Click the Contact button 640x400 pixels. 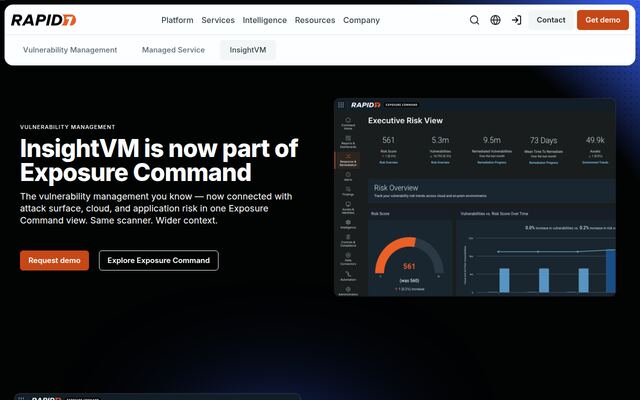(551, 20)
